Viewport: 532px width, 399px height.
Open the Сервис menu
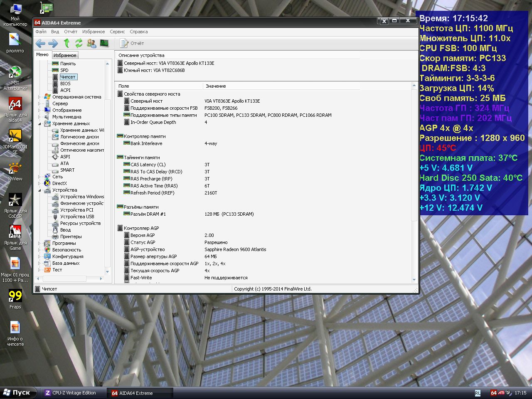click(x=117, y=32)
